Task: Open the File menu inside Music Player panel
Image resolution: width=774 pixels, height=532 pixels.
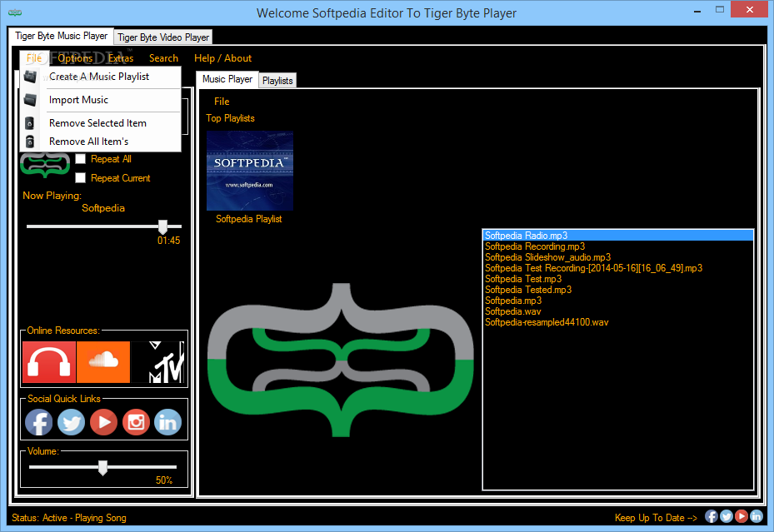Action: pyautogui.click(x=222, y=101)
